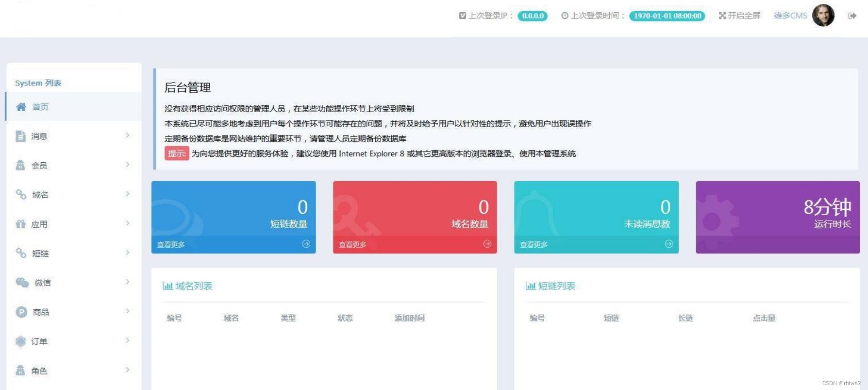The width and height of the screenshot is (868, 390).
Task: Click the chart icon beside 短链列表
Action: point(531,286)
